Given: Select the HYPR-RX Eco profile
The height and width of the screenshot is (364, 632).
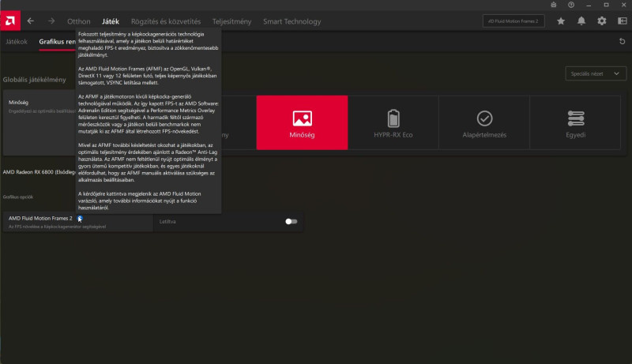Looking at the screenshot, I should click(393, 122).
